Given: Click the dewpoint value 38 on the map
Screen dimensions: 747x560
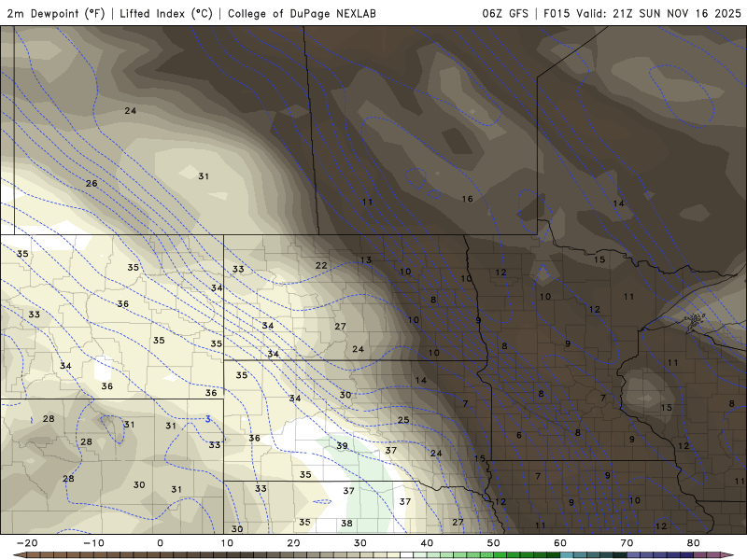Looking at the screenshot, I should [x=346, y=524].
